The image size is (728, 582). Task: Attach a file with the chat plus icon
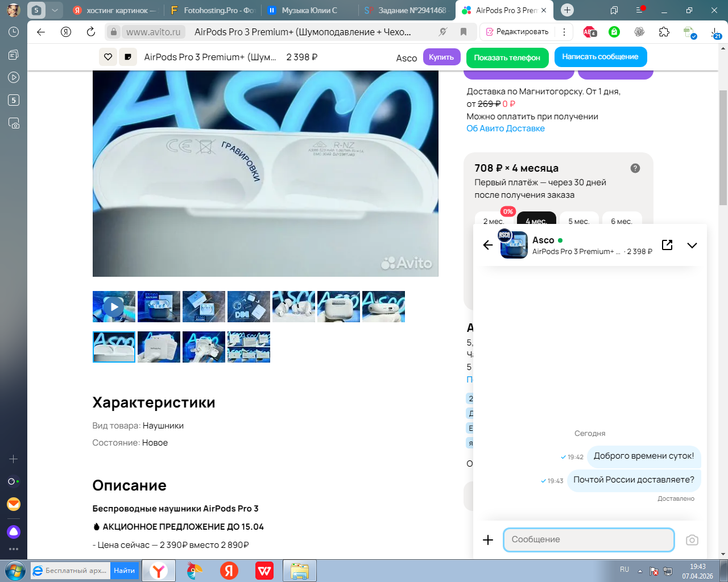[488, 540]
